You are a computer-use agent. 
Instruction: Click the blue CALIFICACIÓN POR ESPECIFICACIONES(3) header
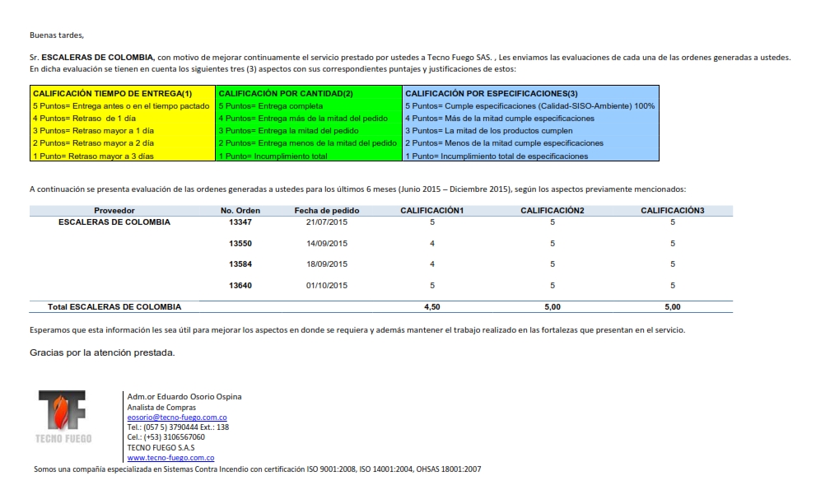[492, 94]
